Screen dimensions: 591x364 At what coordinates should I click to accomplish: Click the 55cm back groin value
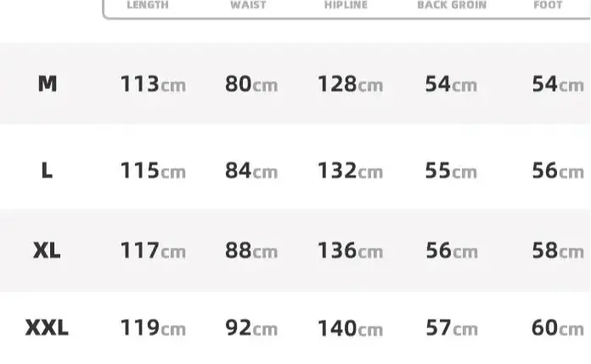451,171
